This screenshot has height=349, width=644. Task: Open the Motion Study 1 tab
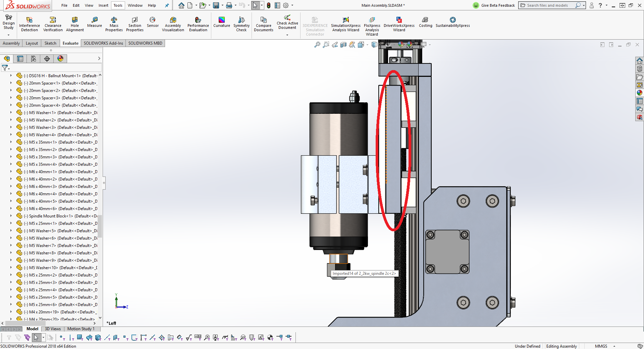point(81,329)
